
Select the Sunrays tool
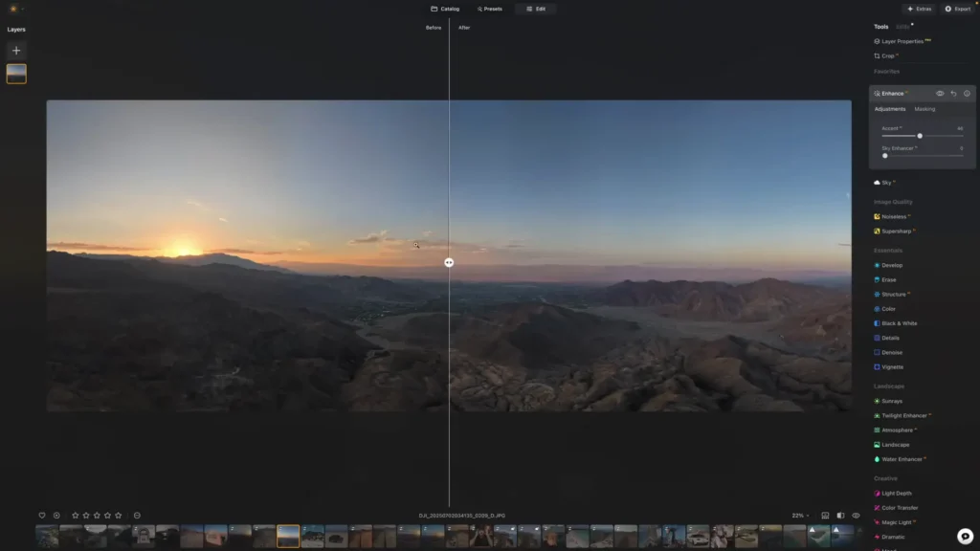tap(890, 400)
